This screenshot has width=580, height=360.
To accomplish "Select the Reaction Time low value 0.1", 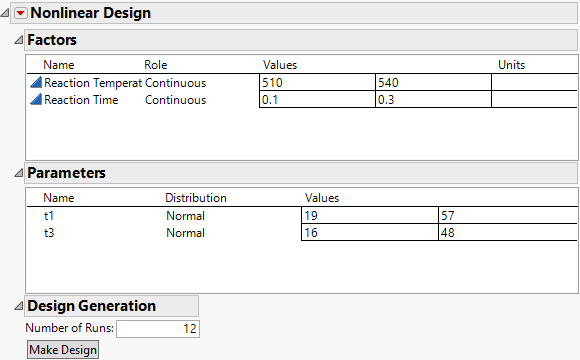I will click(x=317, y=99).
